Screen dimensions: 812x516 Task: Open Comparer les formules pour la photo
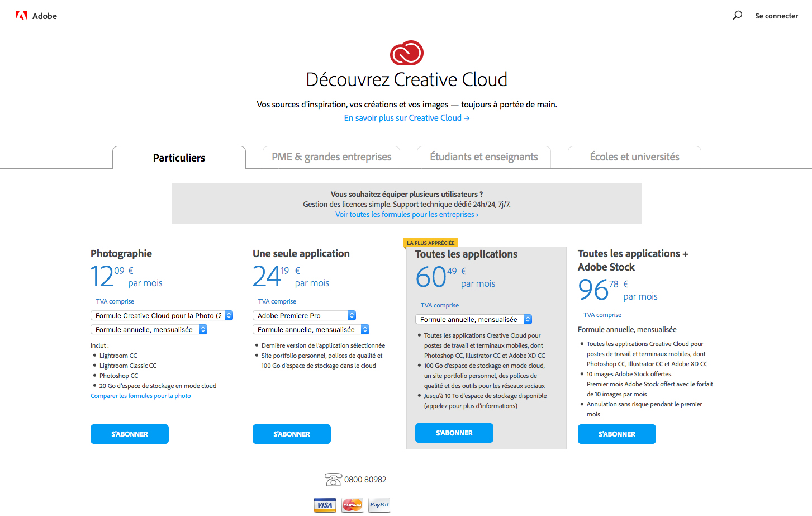[x=141, y=396]
